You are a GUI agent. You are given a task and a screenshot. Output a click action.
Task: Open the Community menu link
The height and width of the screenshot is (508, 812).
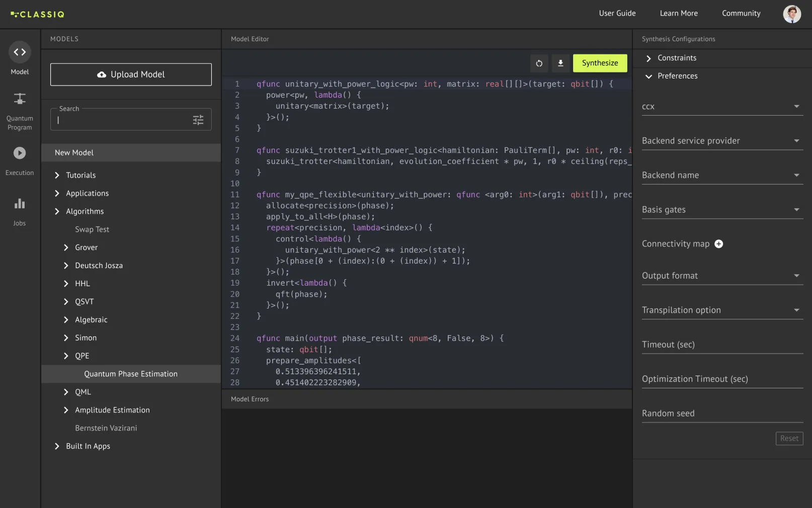click(x=741, y=14)
